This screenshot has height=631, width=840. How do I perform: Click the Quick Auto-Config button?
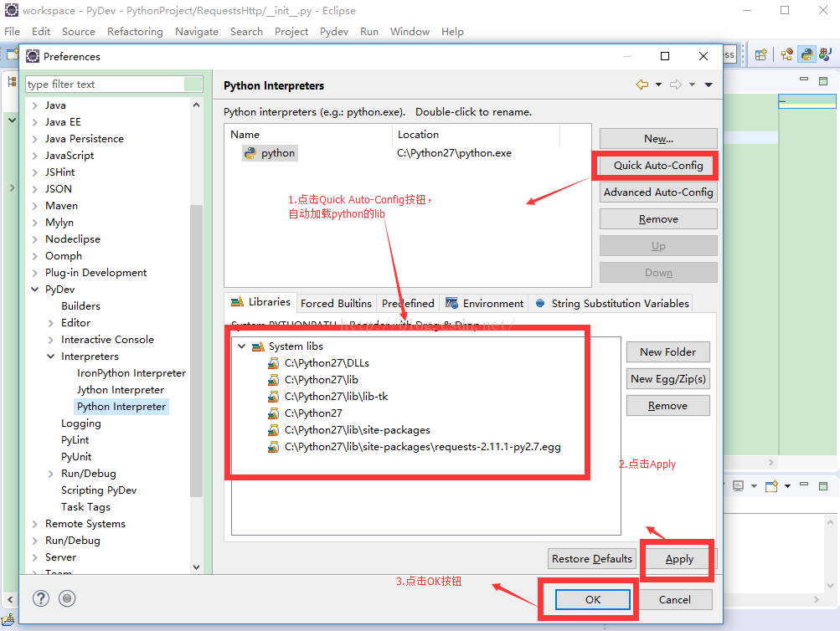658,166
